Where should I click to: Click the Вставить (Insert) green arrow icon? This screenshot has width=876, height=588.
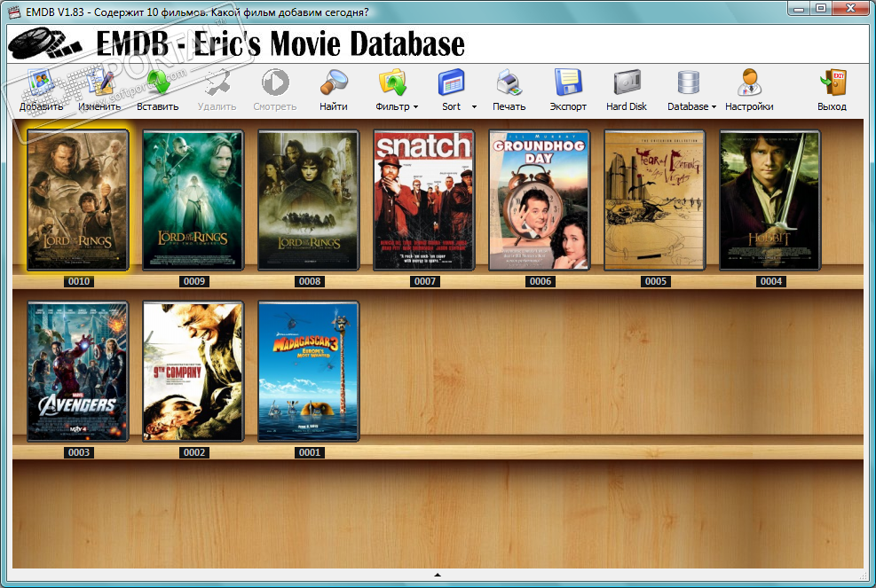coord(158,83)
